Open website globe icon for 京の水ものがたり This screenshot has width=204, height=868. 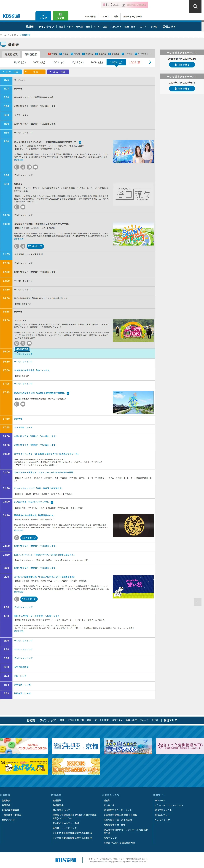[16, 404]
